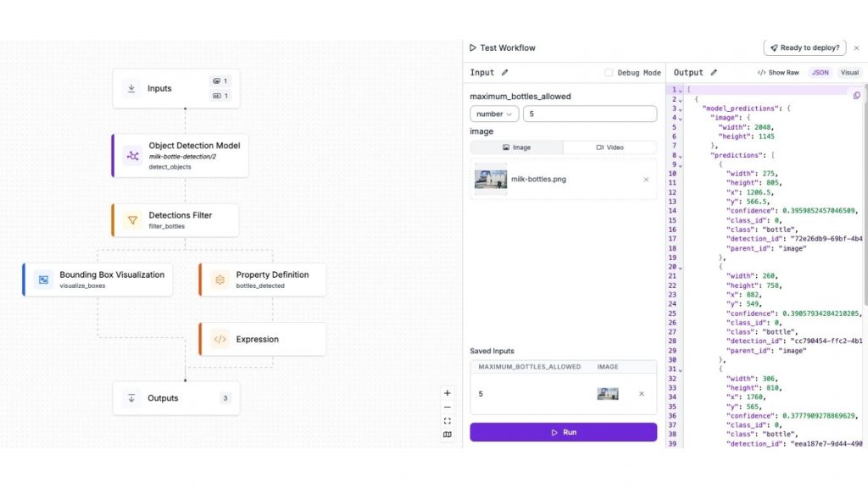Open the milk-bottles.png thumbnail

(x=490, y=179)
